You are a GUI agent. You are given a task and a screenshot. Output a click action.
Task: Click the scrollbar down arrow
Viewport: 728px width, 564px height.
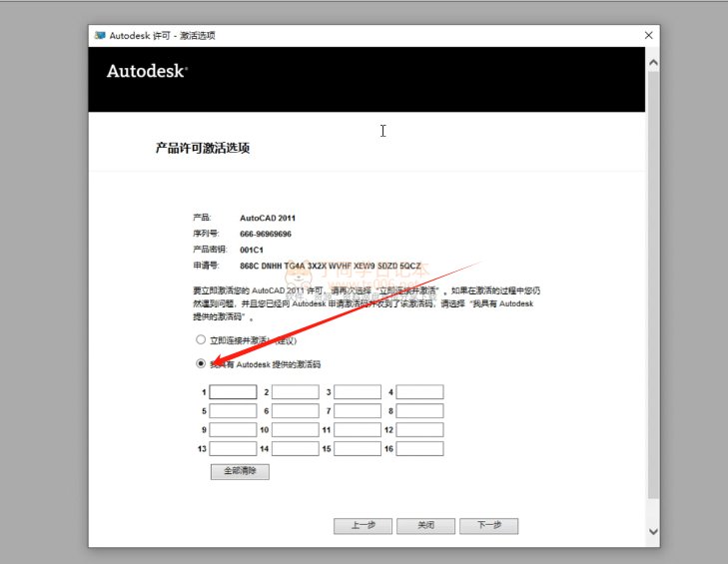(653, 531)
